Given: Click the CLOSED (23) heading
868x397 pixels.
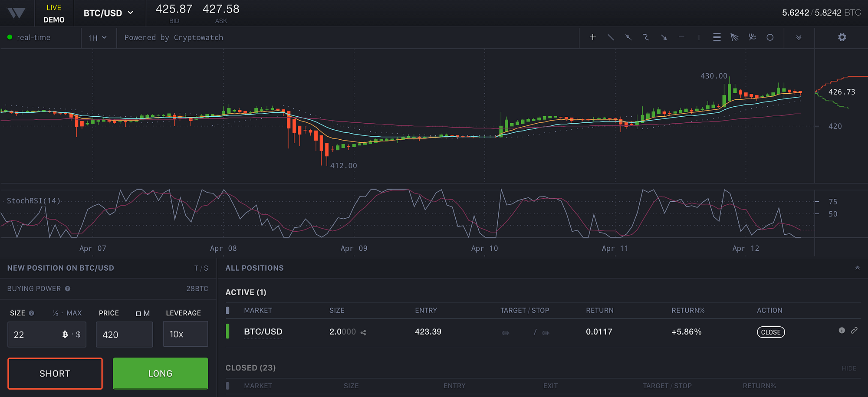Looking at the screenshot, I should (250, 368).
